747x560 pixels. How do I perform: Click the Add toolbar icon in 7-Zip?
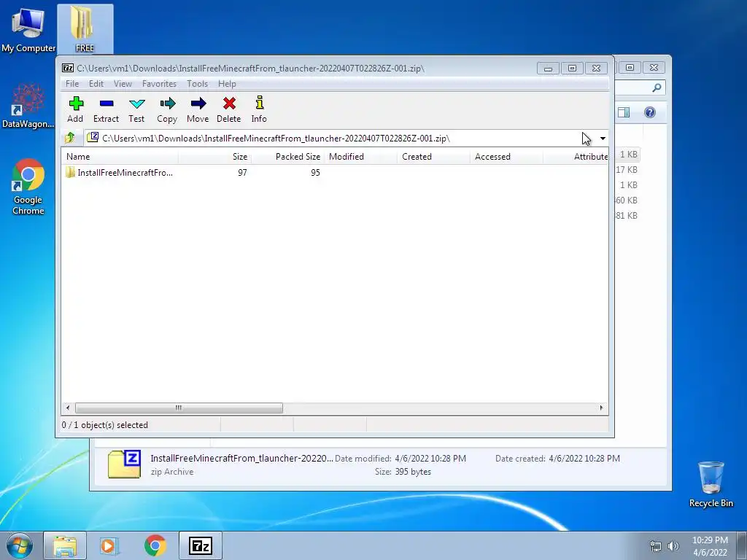pyautogui.click(x=75, y=109)
